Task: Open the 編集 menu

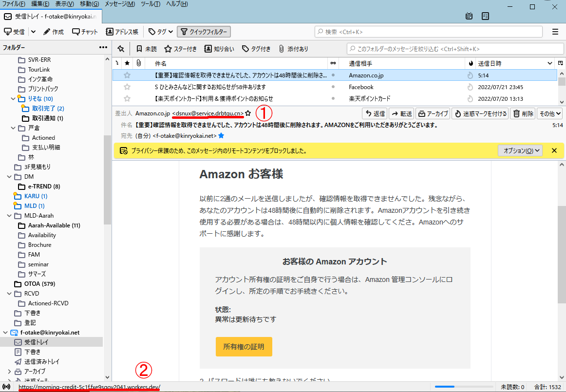Action: pos(40,3)
